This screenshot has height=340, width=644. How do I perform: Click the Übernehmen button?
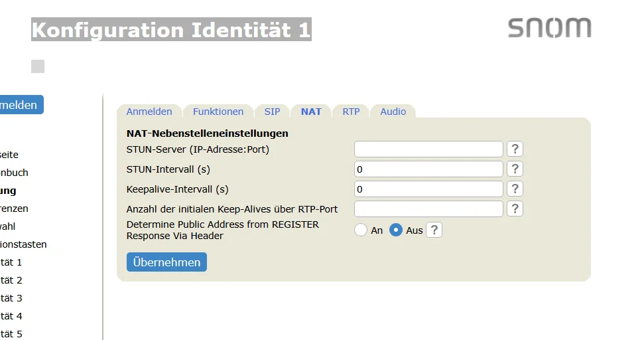[166, 262]
